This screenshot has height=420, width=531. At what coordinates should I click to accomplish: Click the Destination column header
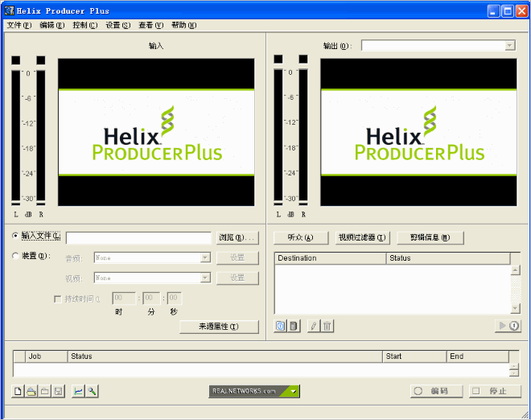(331, 258)
